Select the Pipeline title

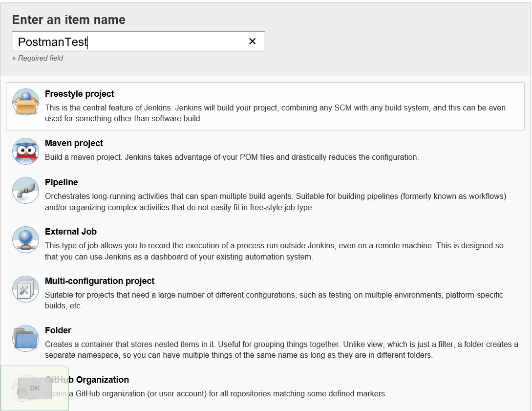(62, 182)
